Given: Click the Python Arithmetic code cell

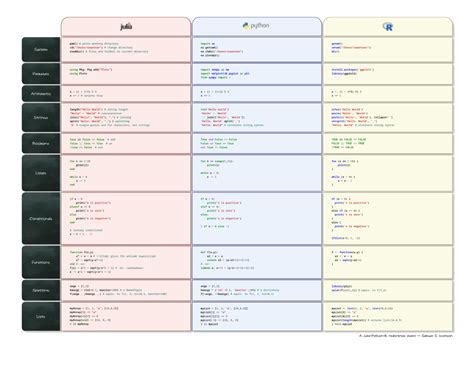Looking at the screenshot, I should 257,94.
